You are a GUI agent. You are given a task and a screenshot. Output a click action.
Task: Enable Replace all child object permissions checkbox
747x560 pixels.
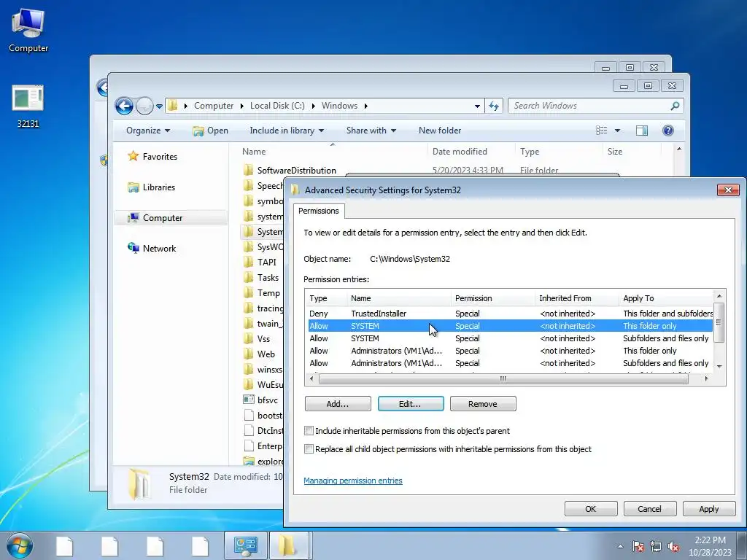[309, 448]
